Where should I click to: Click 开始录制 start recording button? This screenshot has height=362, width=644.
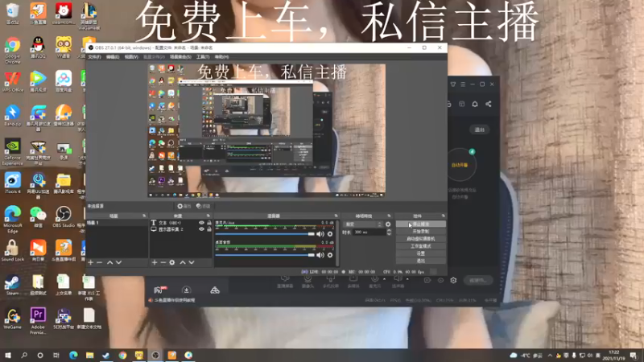[x=420, y=232]
